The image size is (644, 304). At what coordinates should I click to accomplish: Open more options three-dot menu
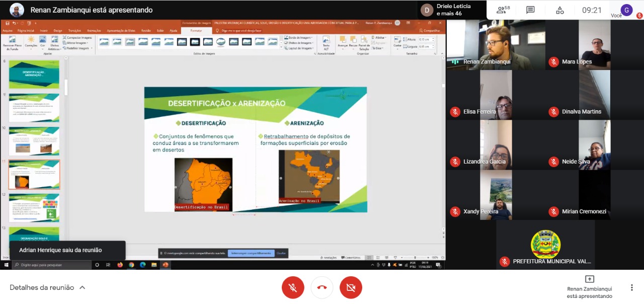631,287
